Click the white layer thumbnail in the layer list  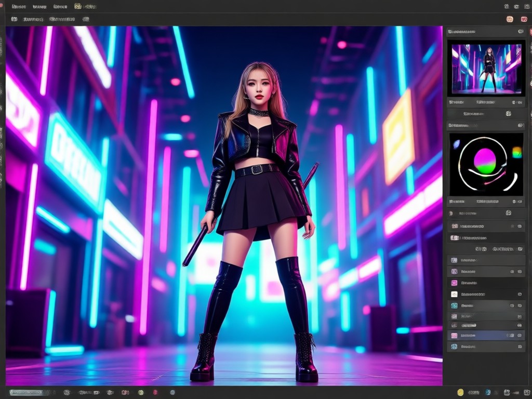pyautogui.click(x=454, y=294)
